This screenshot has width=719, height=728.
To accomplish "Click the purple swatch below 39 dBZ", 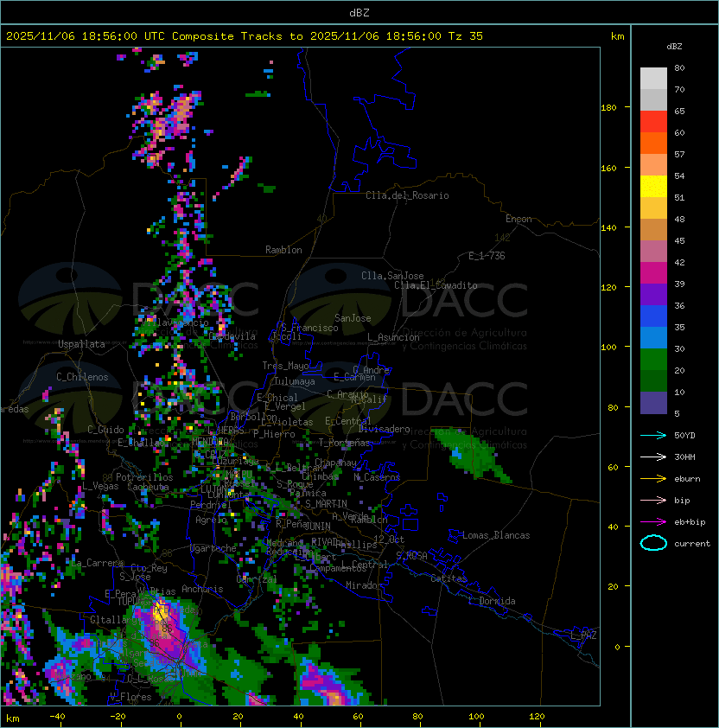I will point(653,295).
